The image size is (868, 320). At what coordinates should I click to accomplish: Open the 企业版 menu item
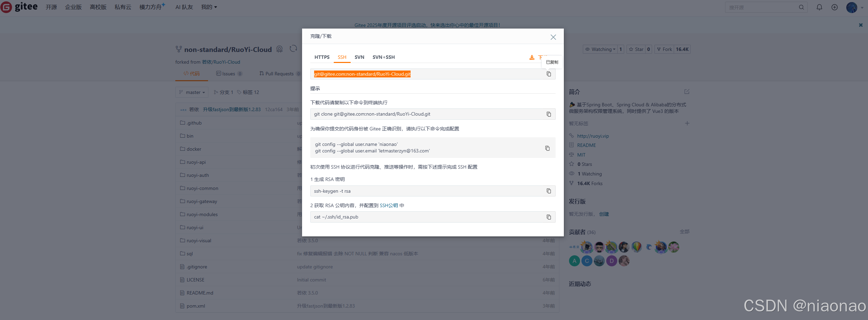73,7
